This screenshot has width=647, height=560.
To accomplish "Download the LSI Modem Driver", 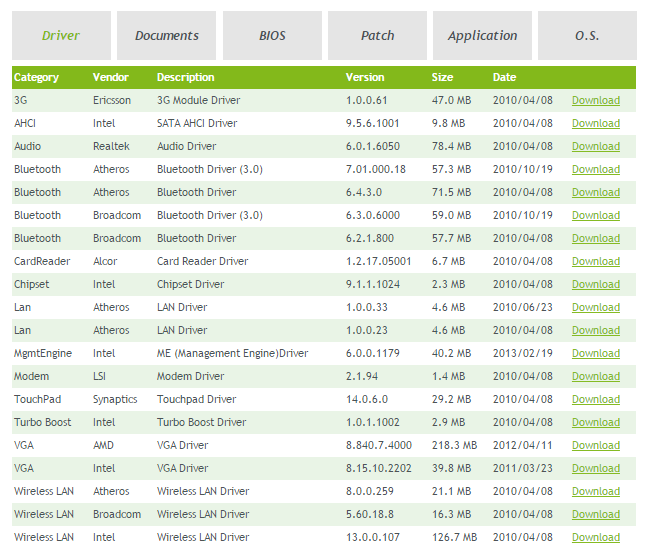I will (x=596, y=376).
